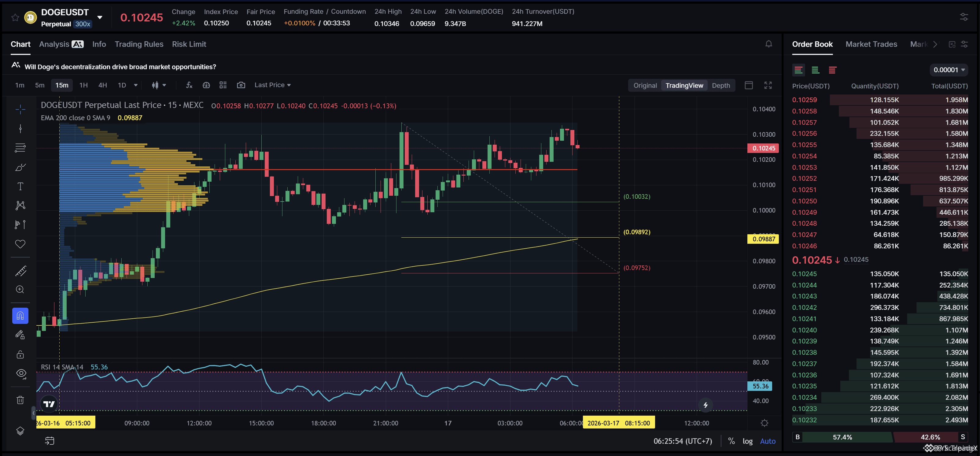Viewport: 980px width, 456px height.
Task: Hide all drawings with eye icon
Action: (21, 374)
